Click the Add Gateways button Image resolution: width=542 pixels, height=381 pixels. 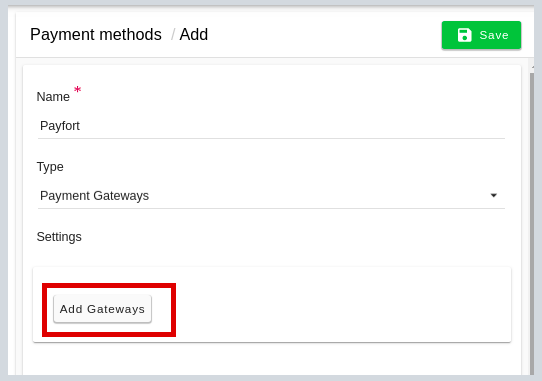click(102, 309)
